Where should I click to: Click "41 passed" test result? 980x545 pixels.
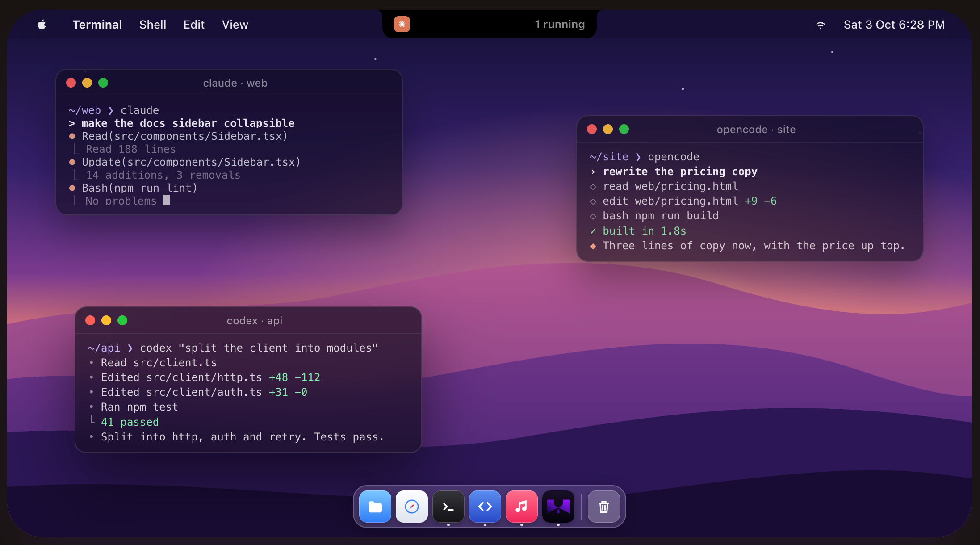[x=130, y=422]
